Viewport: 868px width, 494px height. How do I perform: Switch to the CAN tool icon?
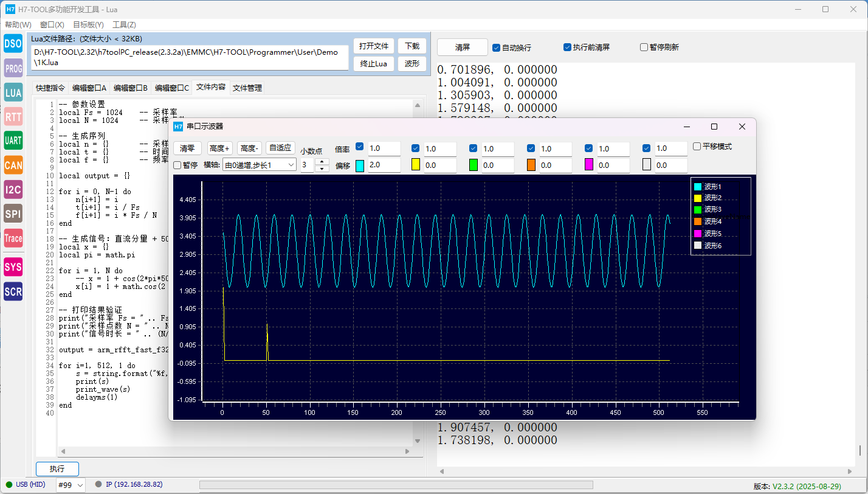click(13, 165)
